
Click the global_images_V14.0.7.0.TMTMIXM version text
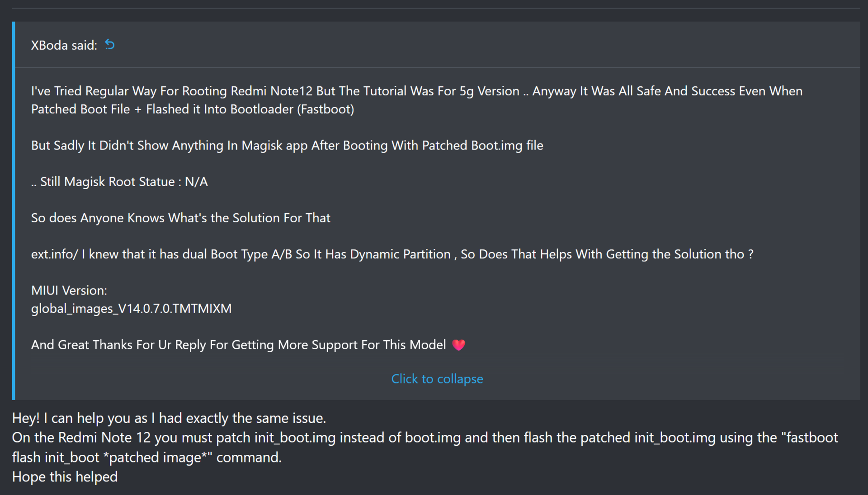click(x=131, y=308)
